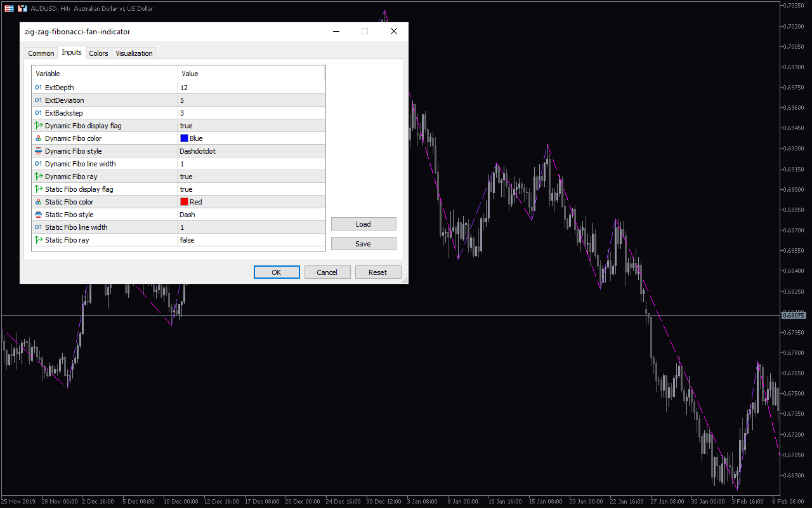Open the Inputs tab
This screenshot has width=812, height=508.
(72, 52)
